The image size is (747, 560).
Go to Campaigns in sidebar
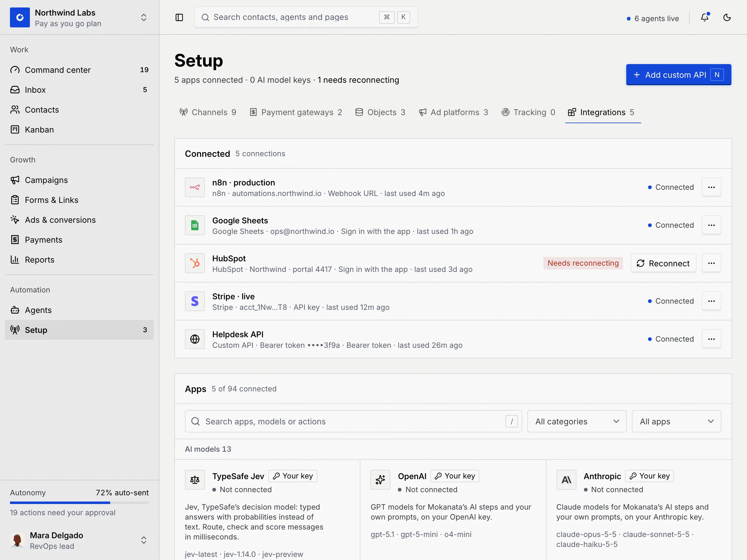coord(79,180)
